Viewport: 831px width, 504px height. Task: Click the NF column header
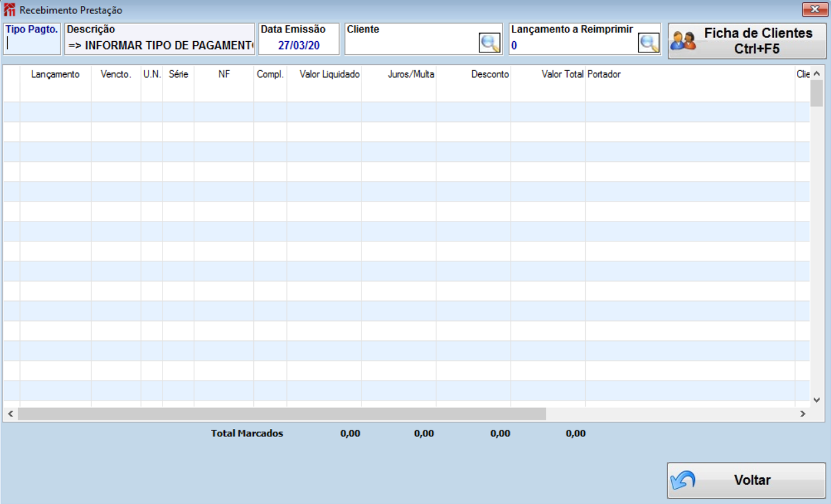pyautogui.click(x=224, y=74)
